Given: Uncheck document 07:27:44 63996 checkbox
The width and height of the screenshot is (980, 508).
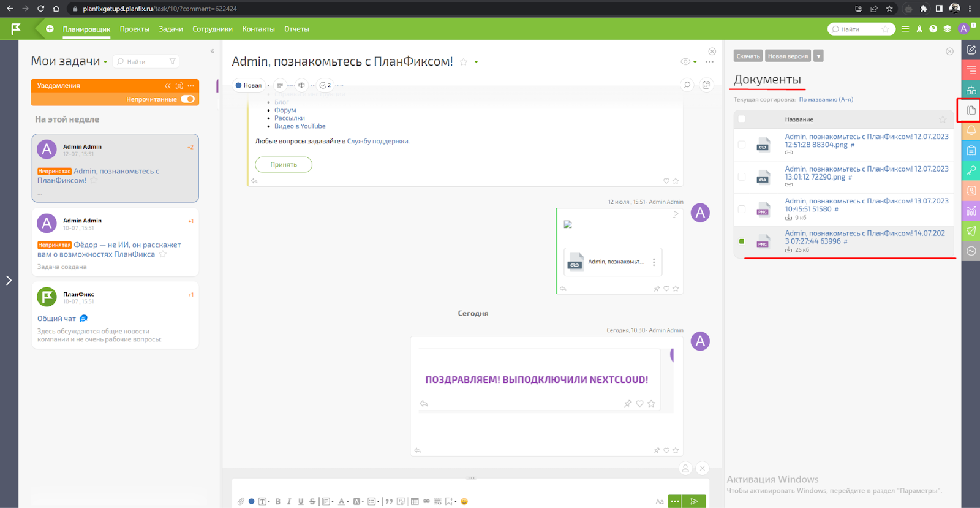Looking at the screenshot, I should (x=742, y=241).
